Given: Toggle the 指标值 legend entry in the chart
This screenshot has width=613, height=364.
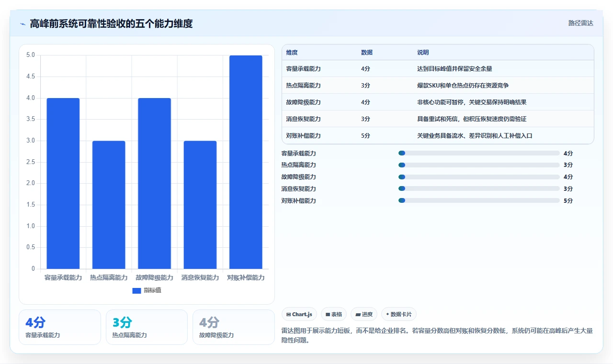Looking at the screenshot, I should point(147,290).
